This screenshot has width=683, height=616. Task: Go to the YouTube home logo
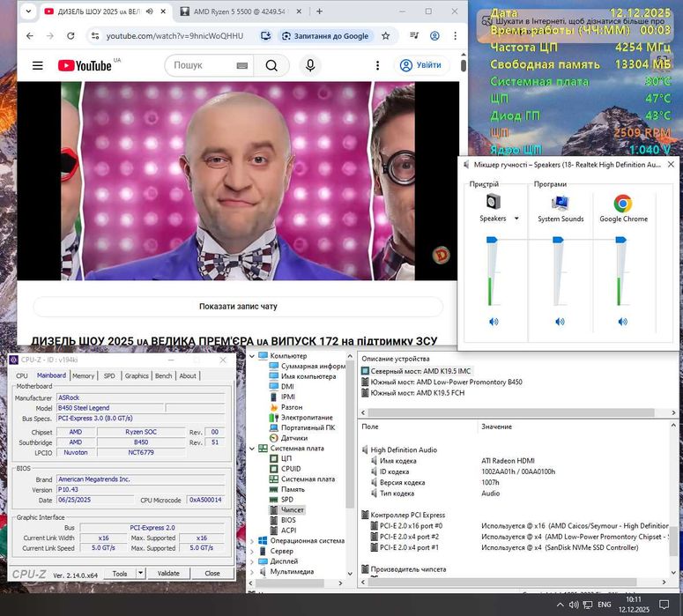pos(85,65)
